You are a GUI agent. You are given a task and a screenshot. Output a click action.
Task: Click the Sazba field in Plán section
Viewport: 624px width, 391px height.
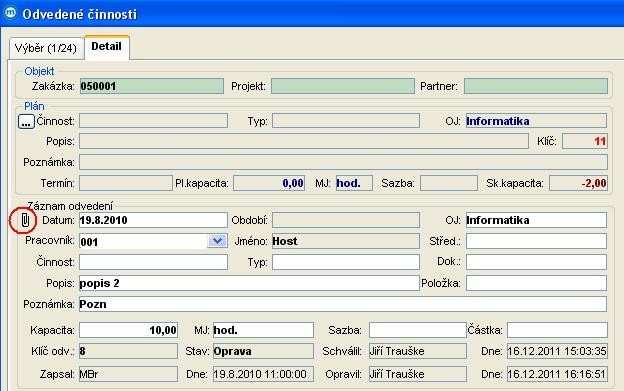pyautogui.click(x=448, y=183)
